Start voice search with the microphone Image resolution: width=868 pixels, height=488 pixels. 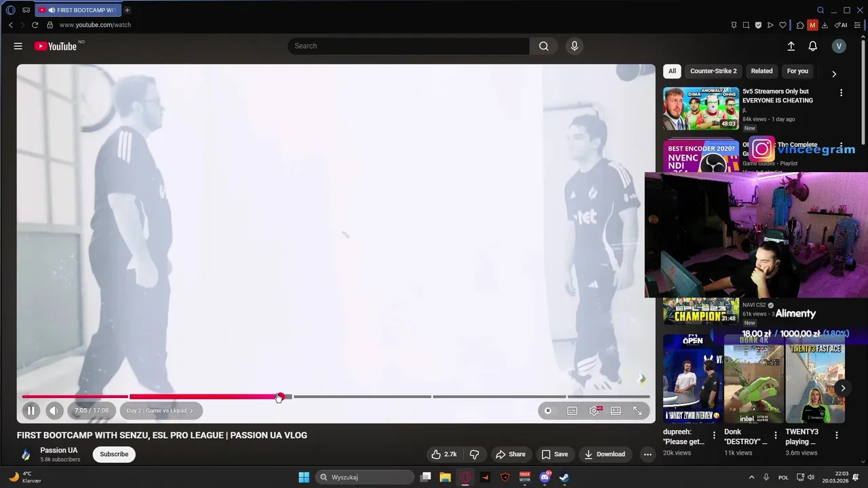pos(574,46)
